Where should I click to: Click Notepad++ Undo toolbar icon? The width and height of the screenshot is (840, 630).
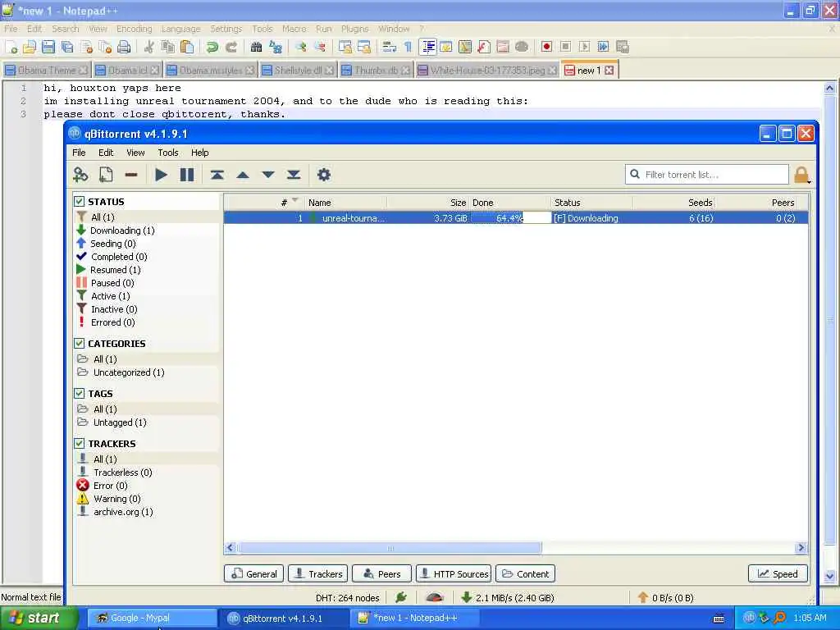click(x=212, y=47)
